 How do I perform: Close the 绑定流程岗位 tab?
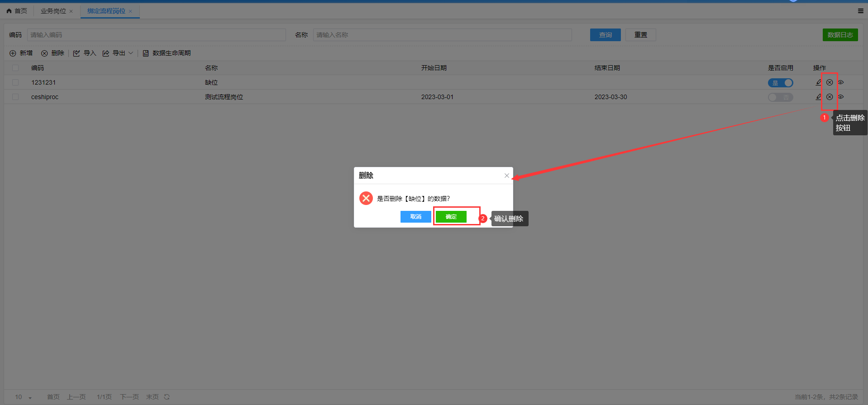130,11
